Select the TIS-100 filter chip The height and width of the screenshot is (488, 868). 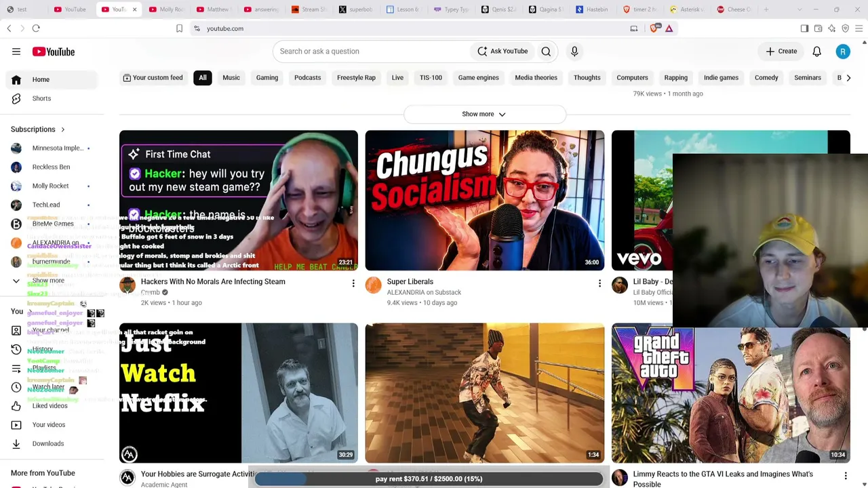pos(431,78)
